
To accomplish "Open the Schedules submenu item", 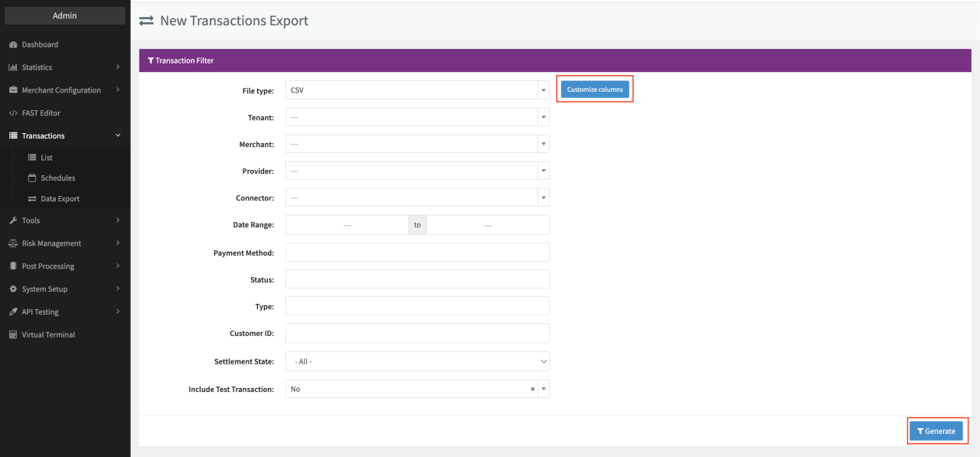I will (x=57, y=178).
